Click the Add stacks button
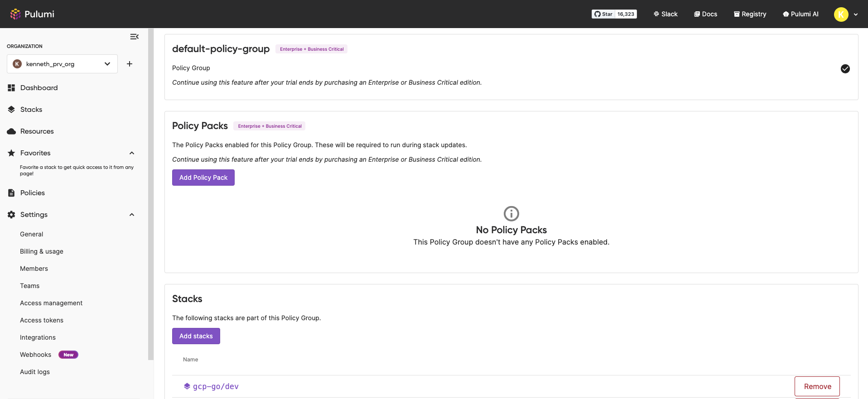The width and height of the screenshot is (868, 399). pos(196,336)
